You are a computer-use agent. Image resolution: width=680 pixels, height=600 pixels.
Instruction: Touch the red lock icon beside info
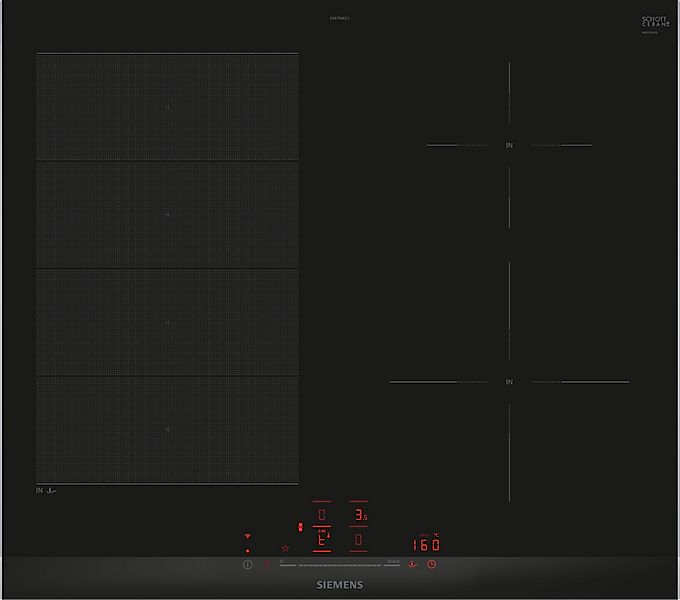point(267,564)
